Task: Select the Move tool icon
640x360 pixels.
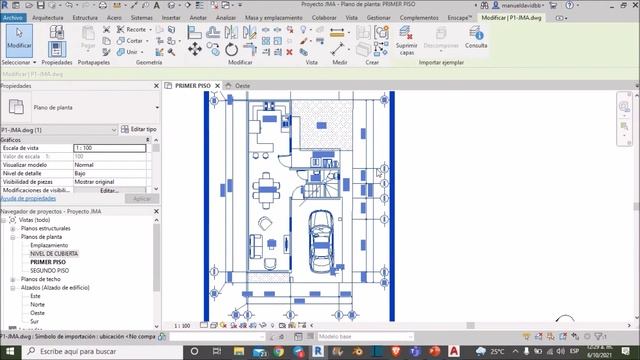Action: pyautogui.click(x=195, y=49)
